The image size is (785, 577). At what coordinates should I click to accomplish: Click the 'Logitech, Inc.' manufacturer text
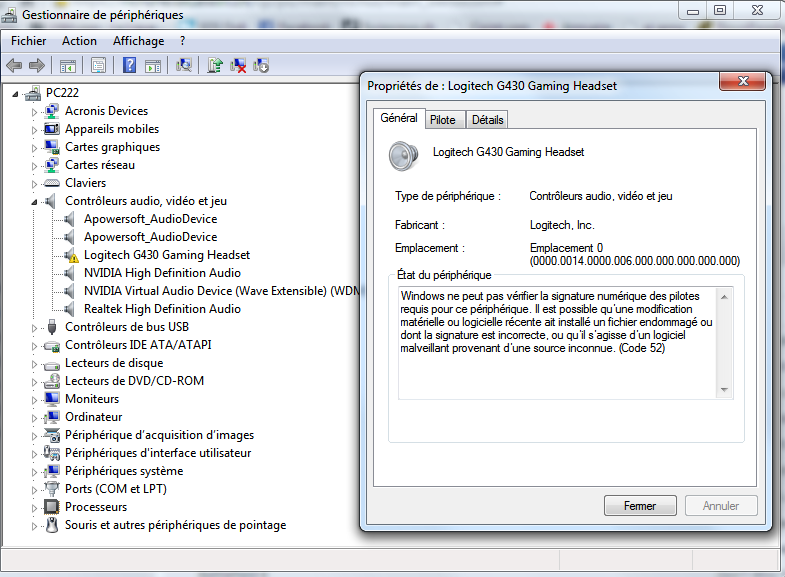click(x=562, y=225)
